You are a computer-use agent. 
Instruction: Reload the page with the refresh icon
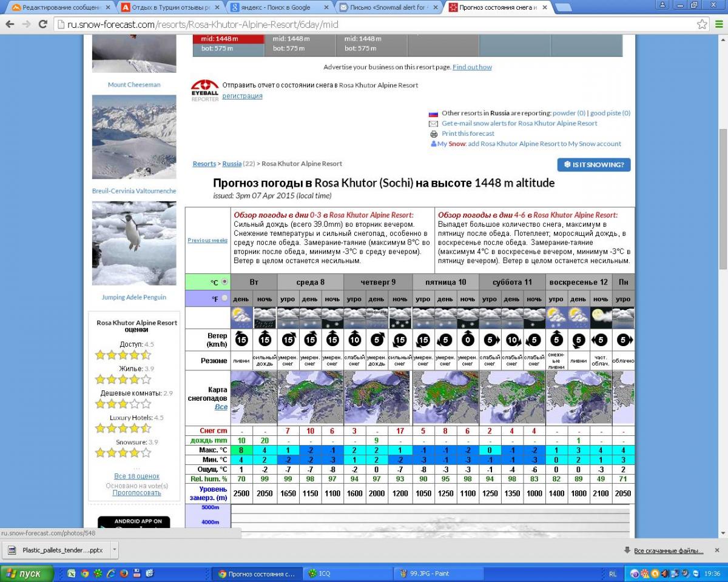point(42,25)
